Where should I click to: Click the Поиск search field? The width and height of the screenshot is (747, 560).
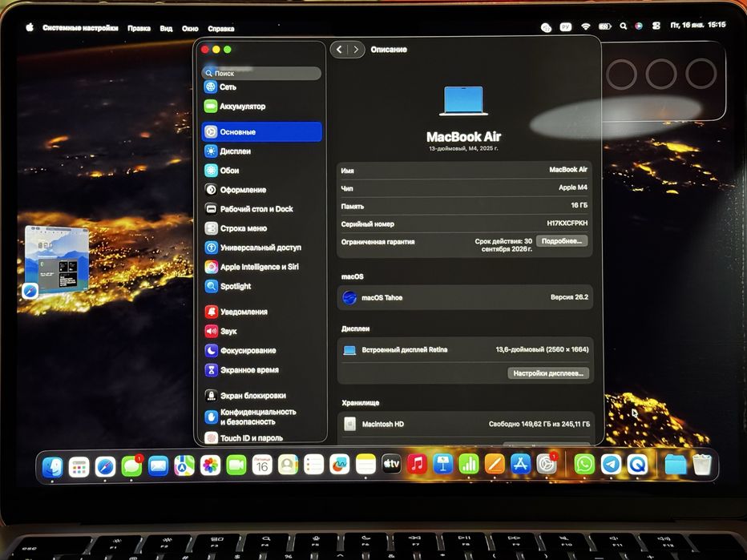(x=261, y=74)
